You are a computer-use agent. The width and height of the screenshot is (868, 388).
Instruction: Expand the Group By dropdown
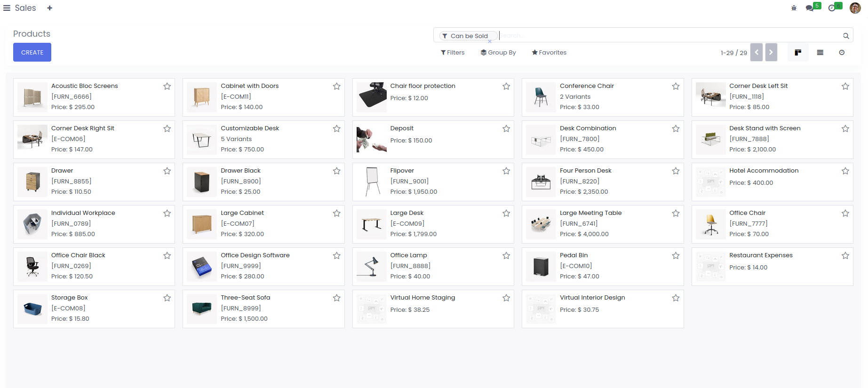point(498,53)
